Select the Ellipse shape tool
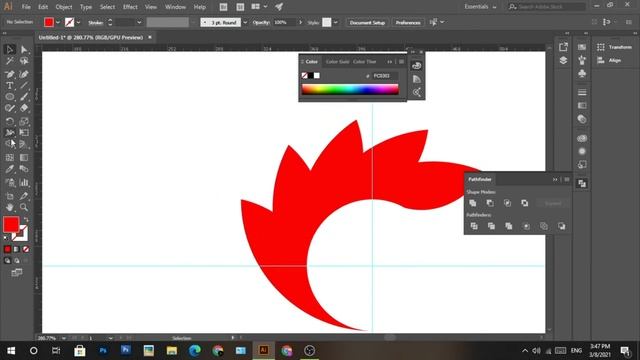 10,97
